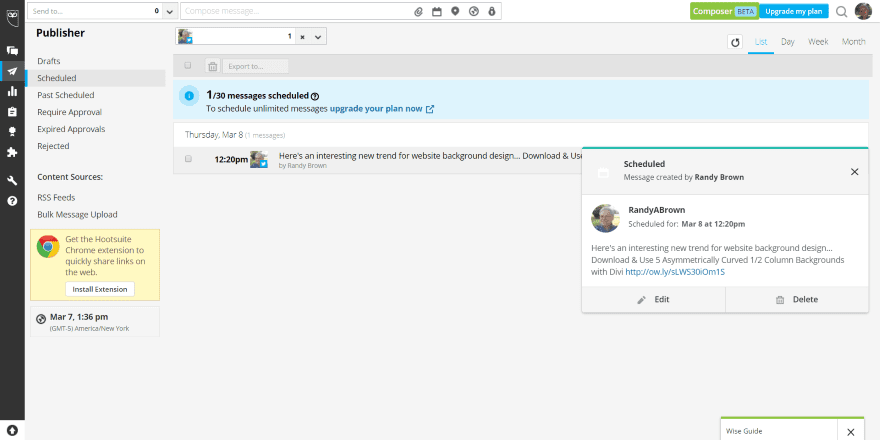Add a location with the pin icon

455,11
